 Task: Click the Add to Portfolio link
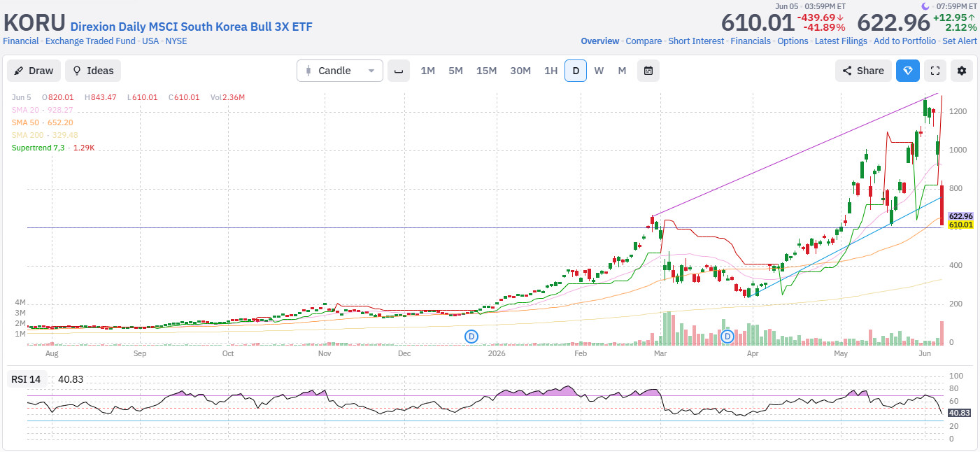point(904,41)
